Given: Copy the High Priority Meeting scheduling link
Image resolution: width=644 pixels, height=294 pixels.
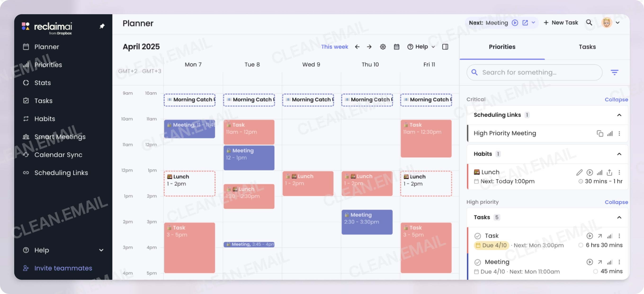Looking at the screenshot, I should tap(600, 133).
